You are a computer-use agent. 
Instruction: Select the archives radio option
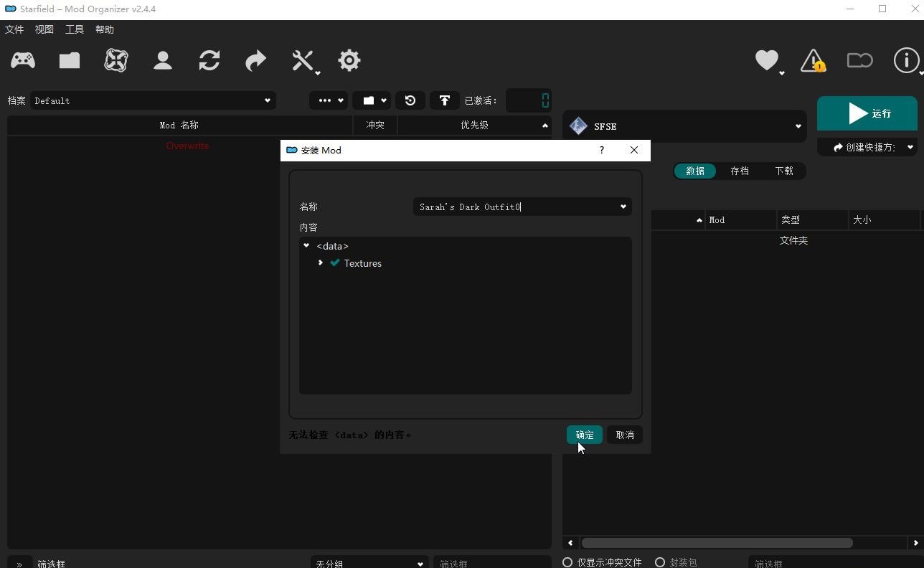(x=676, y=562)
